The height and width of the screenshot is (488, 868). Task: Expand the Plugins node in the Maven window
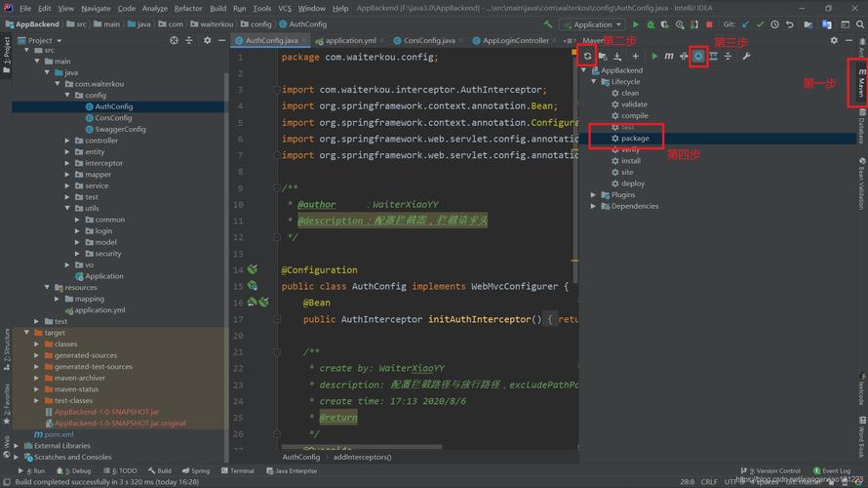point(593,195)
